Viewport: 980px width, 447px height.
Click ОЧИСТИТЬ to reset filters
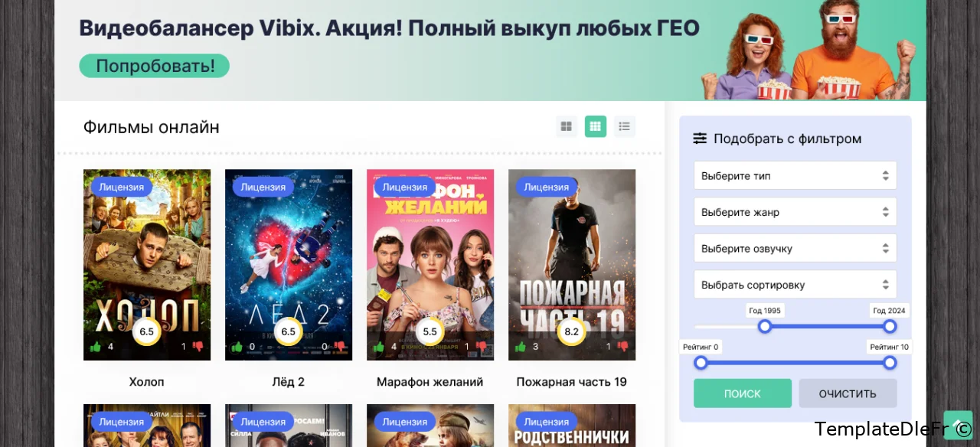click(848, 393)
